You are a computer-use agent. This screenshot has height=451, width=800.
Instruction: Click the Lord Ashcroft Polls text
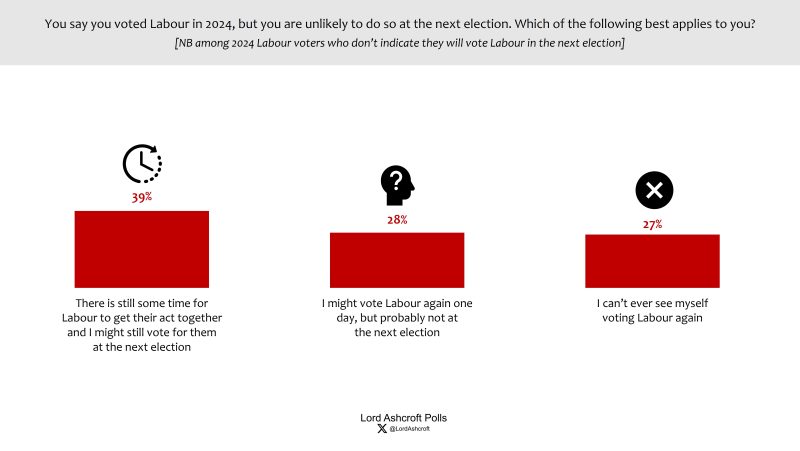(404, 418)
